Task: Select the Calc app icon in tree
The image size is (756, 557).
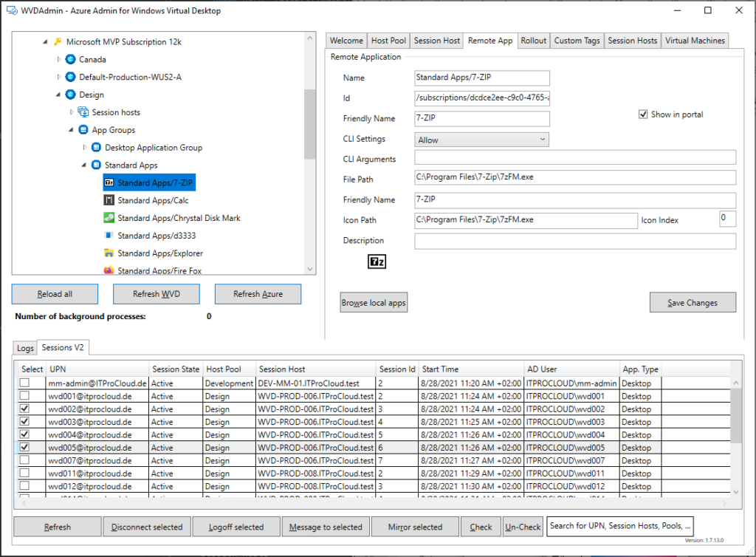Action: 109,200
